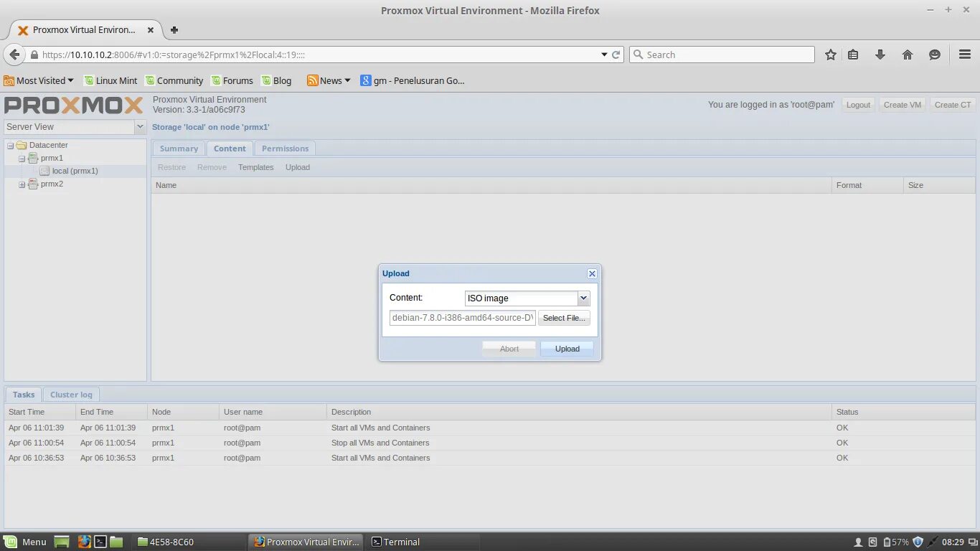
Task: Click the disk drive icon in system tray
Action: click(873, 542)
